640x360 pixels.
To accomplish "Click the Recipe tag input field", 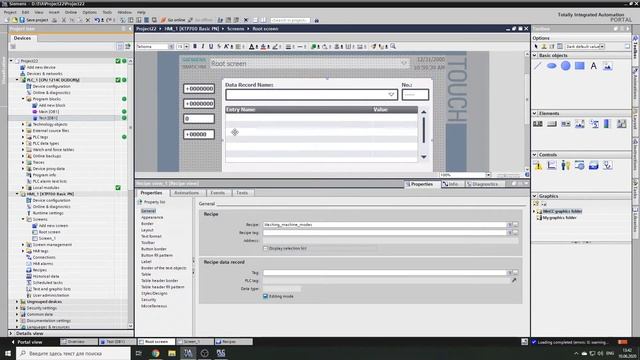I will 384,233.
